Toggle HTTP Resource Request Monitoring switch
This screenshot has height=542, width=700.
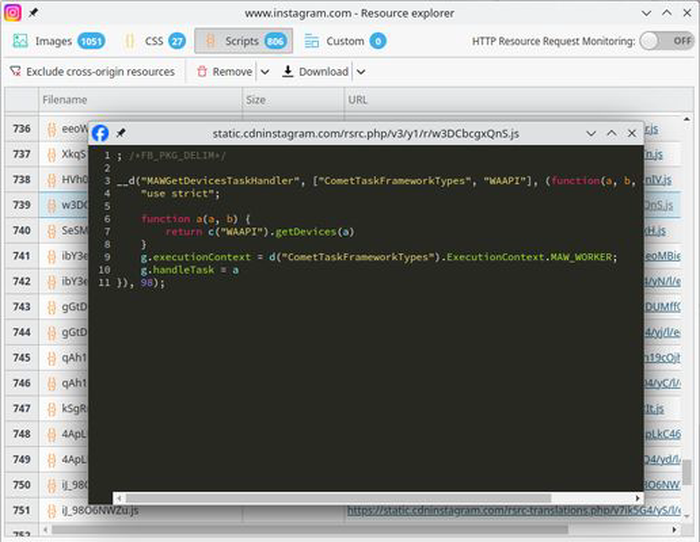[x=666, y=41]
